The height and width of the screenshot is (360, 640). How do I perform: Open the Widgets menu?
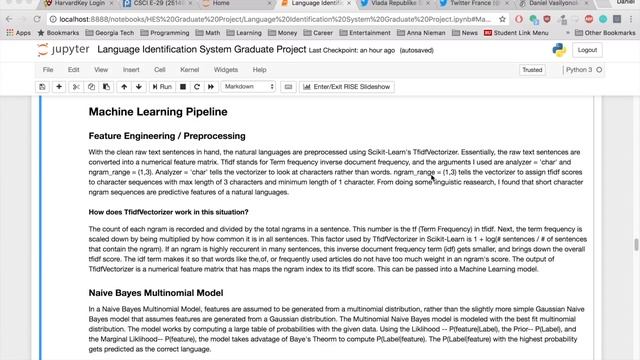(226, 70)
